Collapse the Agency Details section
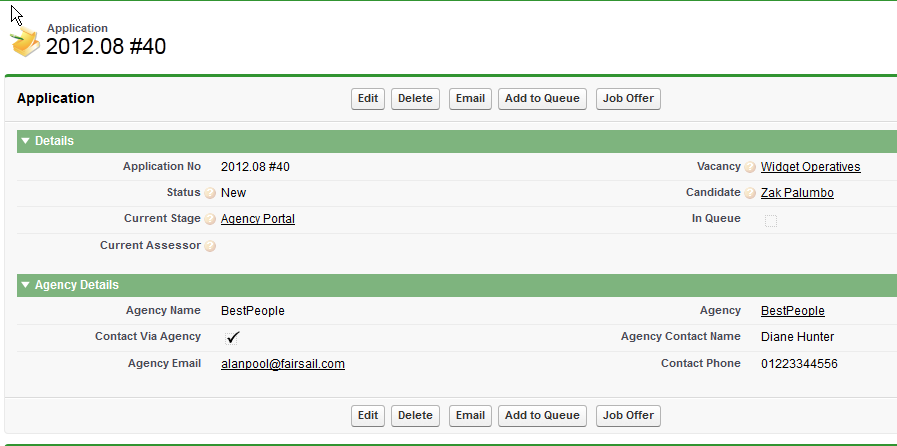Image resolution: width=897 pixels, height=446 pixels. click(x=26, y=286)
